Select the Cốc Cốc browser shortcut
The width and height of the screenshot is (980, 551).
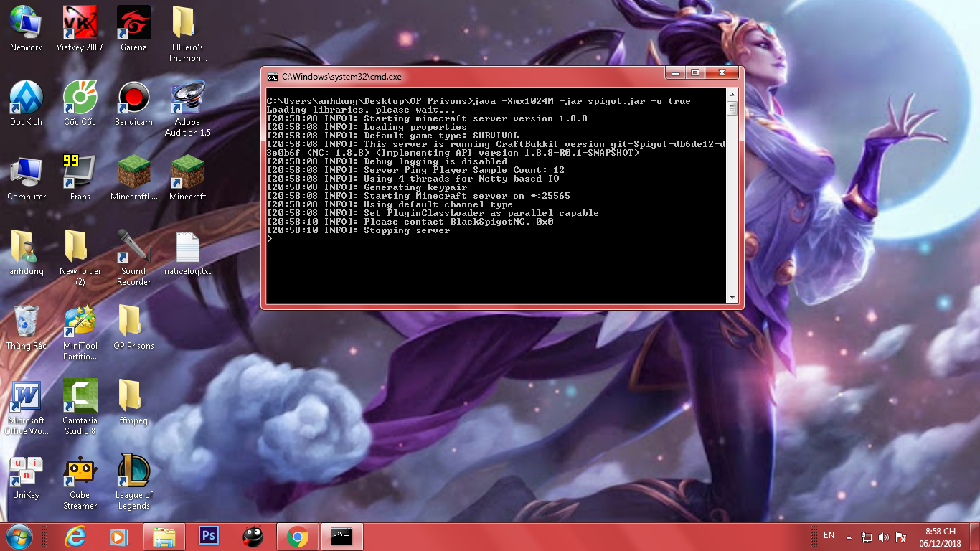point(80,103)
